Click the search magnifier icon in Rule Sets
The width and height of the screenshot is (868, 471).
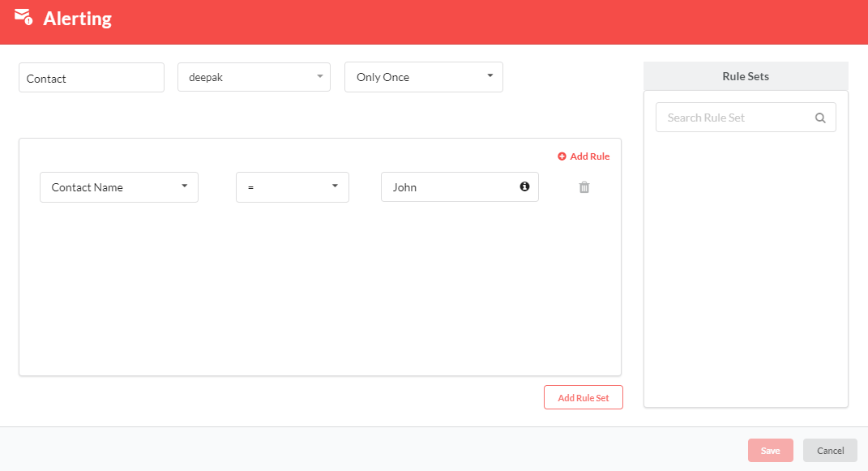820,118
